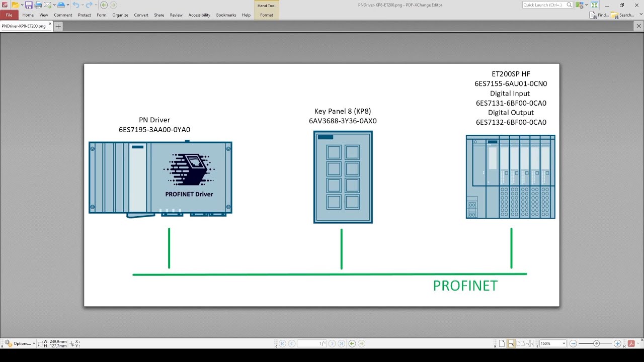Jump to the first page
This screenshot has width=644, height=362.
(x=283, y=343)
